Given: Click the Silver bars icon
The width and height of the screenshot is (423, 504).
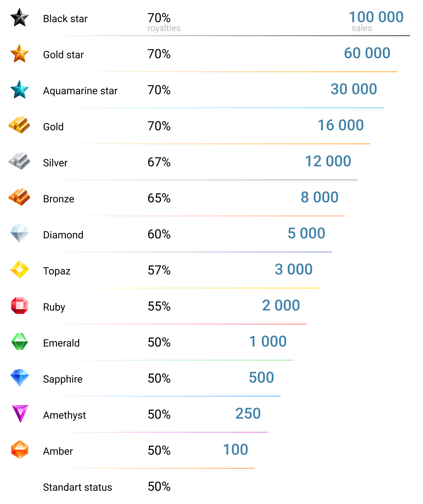Looking at the screenshot, I should click(x=19, y=161).
